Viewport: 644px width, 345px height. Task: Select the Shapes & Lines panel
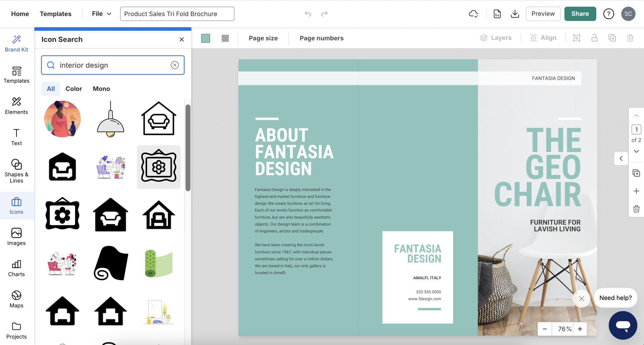click(16, 171)
